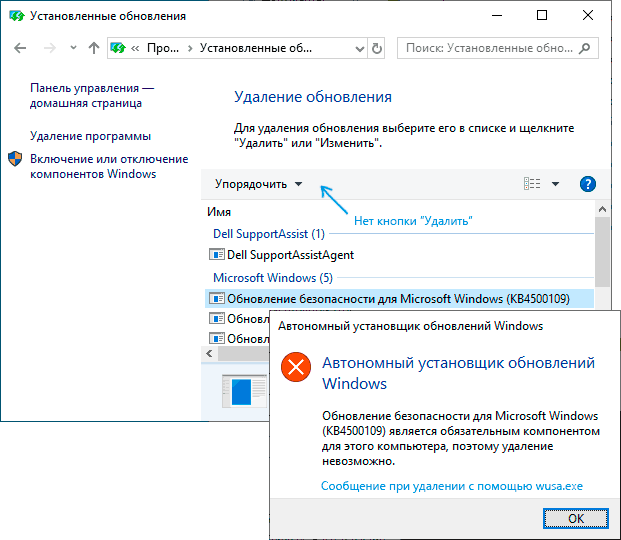Viewport: 621px width, 540px height.
Task: Collapse the 'Dell SupportAssist (1)' group
Action: click(269, 234)
